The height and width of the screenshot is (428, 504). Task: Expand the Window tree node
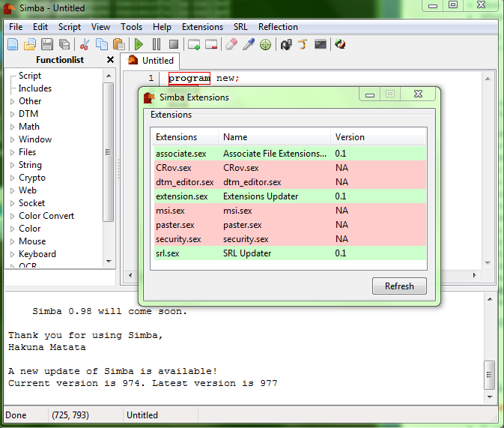tap(12, 139)
